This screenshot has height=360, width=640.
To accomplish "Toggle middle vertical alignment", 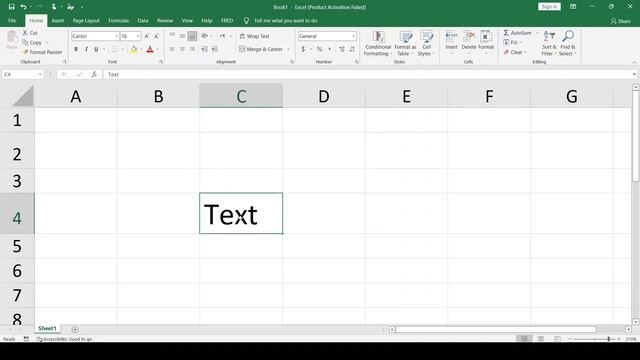I will click(x=182, y=36).
